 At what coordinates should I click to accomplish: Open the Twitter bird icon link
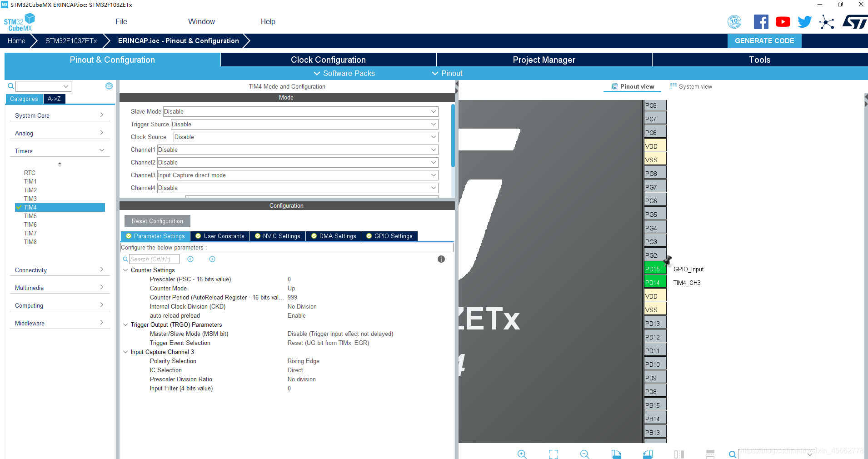coord(804,22)
